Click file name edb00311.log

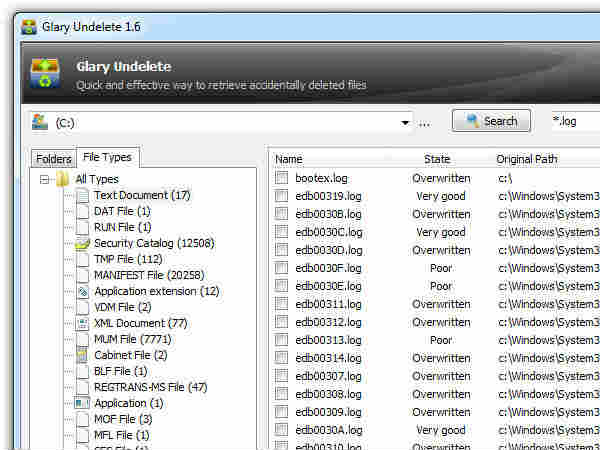pos(328,304)
